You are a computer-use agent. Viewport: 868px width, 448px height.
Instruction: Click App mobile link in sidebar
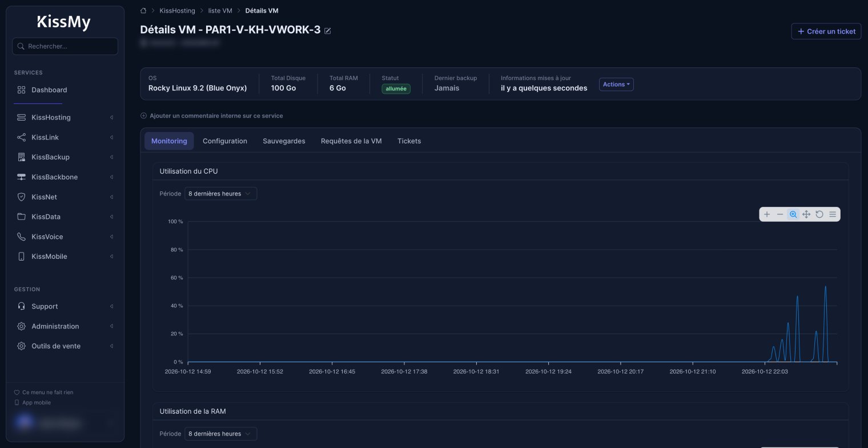(x=32, y=403)
